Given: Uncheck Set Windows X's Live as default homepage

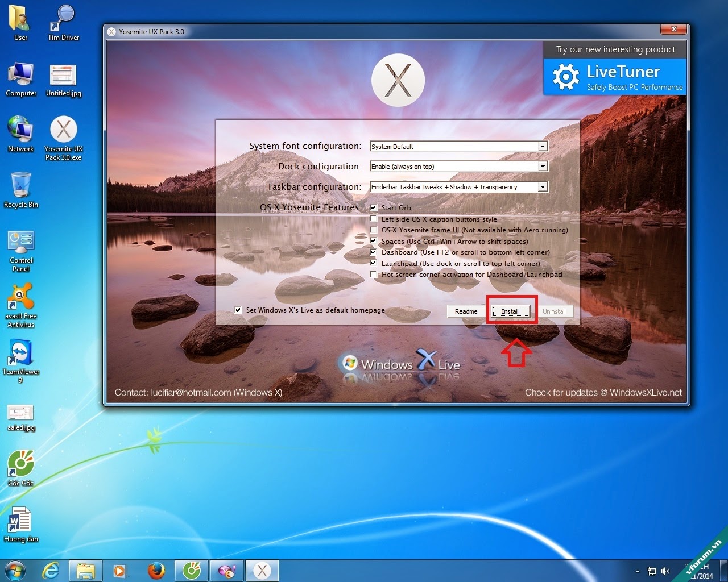Looking at the screenshot, I should tap(238, 310).
